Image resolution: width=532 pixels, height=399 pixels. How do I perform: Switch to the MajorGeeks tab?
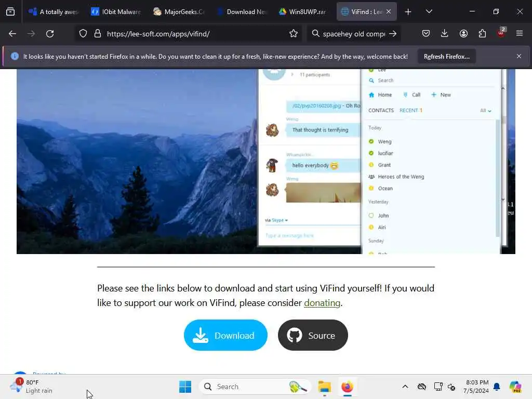click(x=179, y=11)
